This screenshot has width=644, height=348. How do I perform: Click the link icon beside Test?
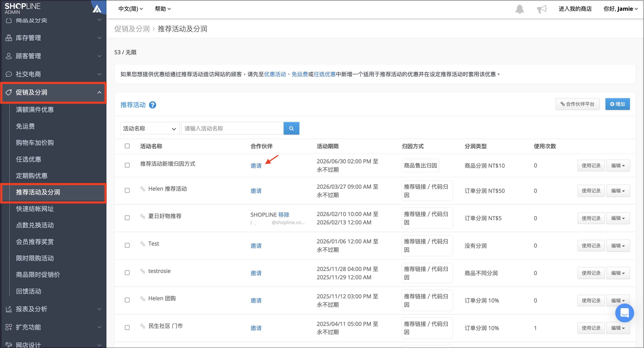pyautogui.click(x=143, y=244)
